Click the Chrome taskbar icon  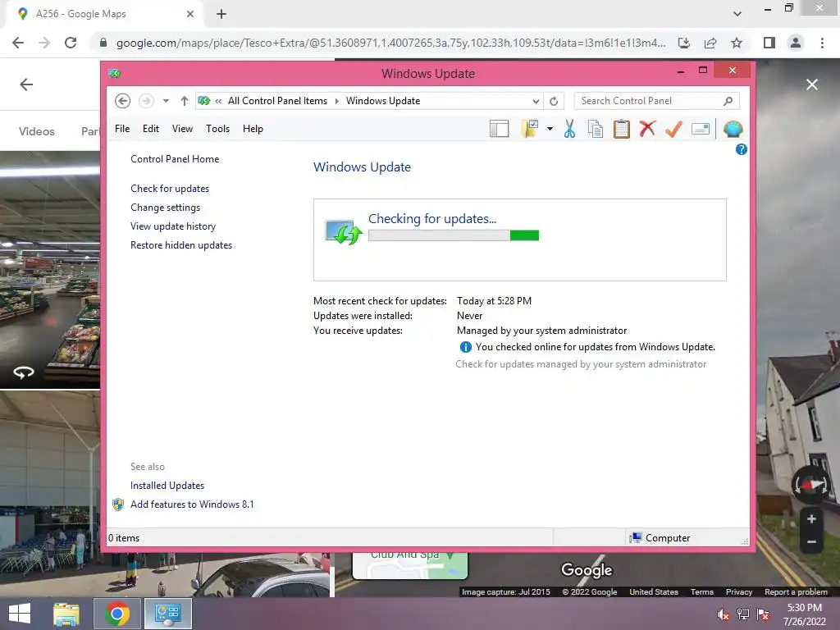(117, 614)
